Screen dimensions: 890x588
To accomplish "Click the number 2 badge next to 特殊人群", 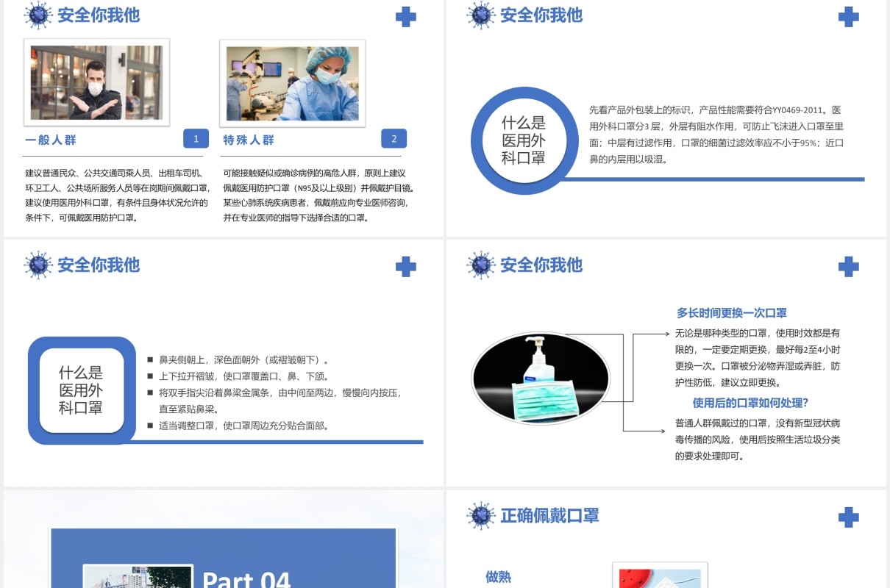I will click(394, 139).
